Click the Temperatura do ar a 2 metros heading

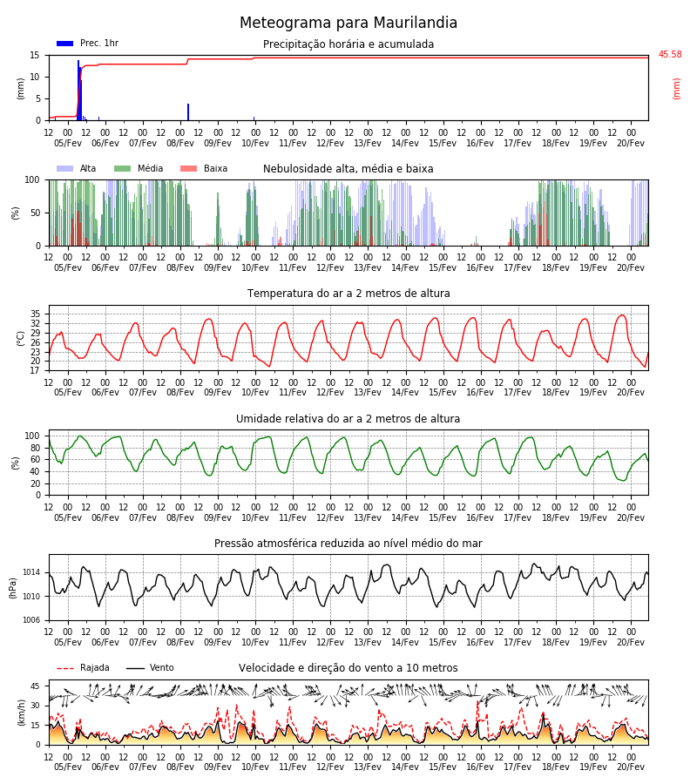point(348,294)
